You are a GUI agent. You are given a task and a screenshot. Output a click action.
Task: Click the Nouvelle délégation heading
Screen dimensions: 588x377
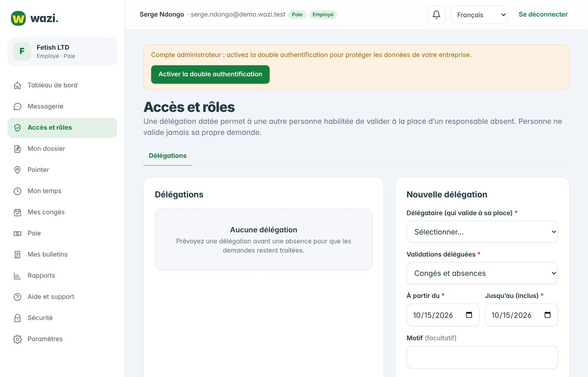coord(447,195)
